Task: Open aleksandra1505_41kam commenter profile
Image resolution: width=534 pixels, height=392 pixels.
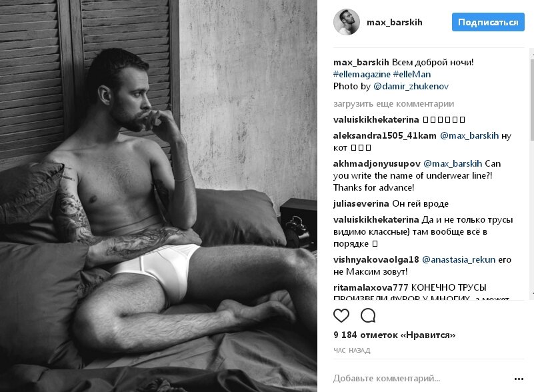Action: click(385, 135)
